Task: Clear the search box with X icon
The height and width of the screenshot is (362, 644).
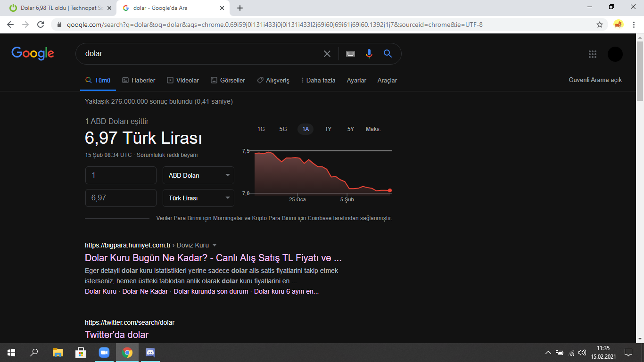Action: (x=327, y=54)
